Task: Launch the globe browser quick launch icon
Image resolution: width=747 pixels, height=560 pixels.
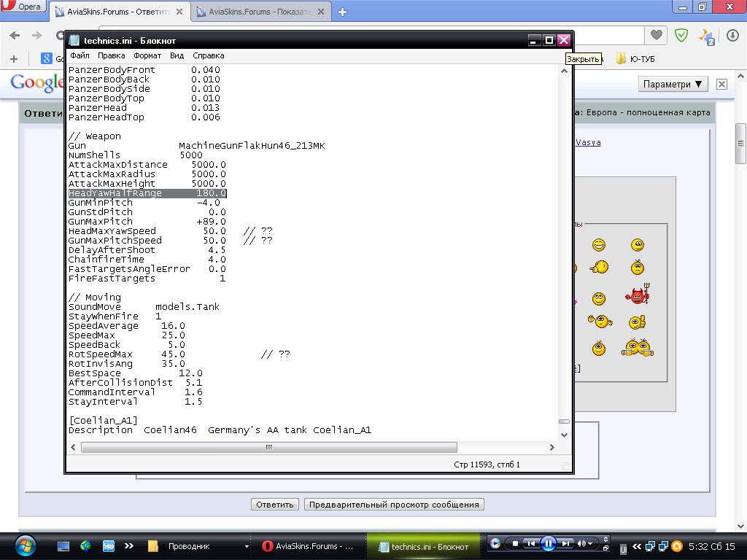Action: coord(86,546)
